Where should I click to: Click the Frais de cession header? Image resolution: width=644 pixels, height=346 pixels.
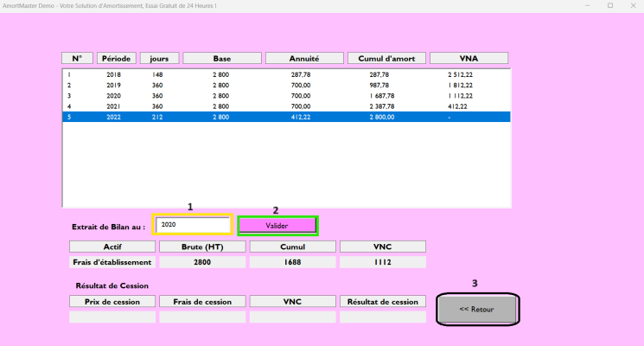(202, 302)
